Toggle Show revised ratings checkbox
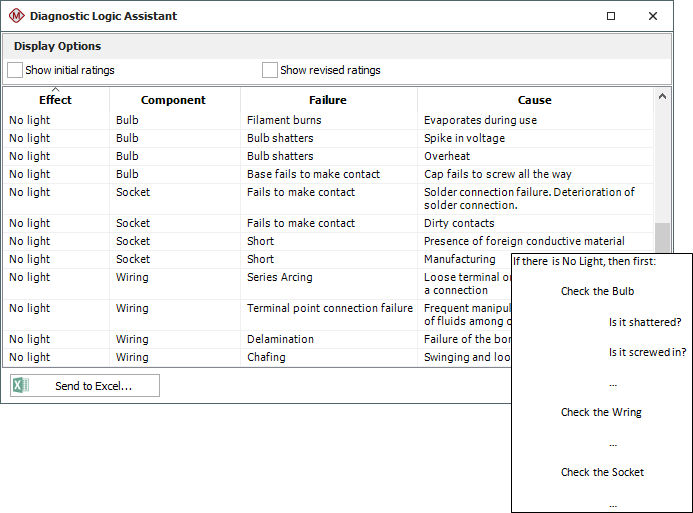 coord(270,70)
